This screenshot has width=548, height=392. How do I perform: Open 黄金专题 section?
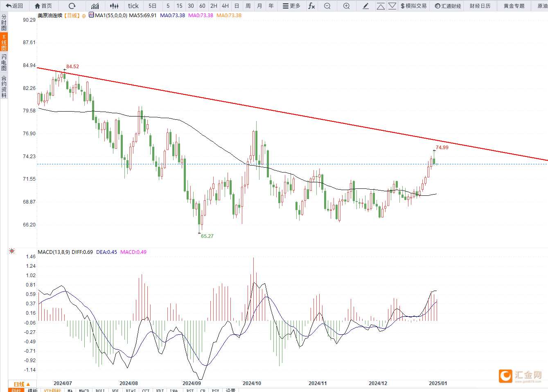(514, 6)
